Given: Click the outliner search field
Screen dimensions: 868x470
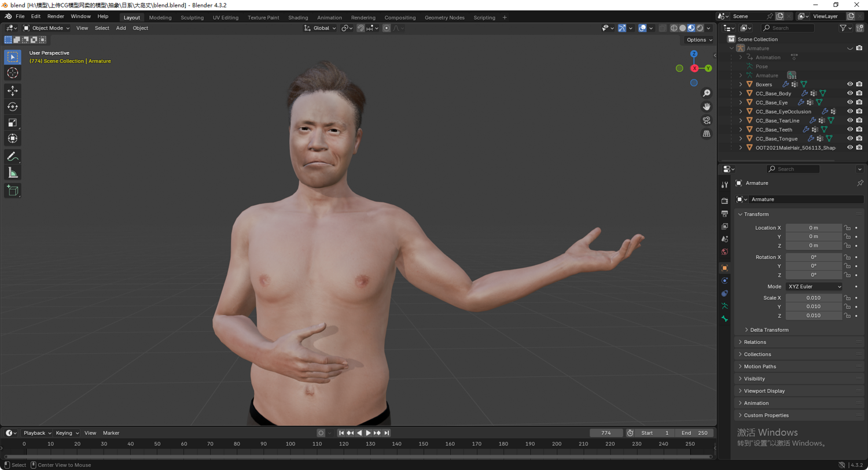Looking at the screenshot, I should pos(788,28).
